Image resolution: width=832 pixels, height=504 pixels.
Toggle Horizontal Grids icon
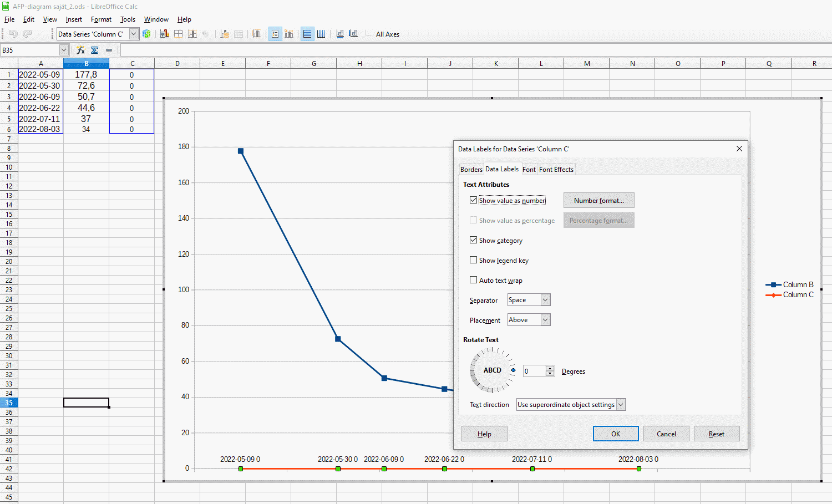[307, 34]
